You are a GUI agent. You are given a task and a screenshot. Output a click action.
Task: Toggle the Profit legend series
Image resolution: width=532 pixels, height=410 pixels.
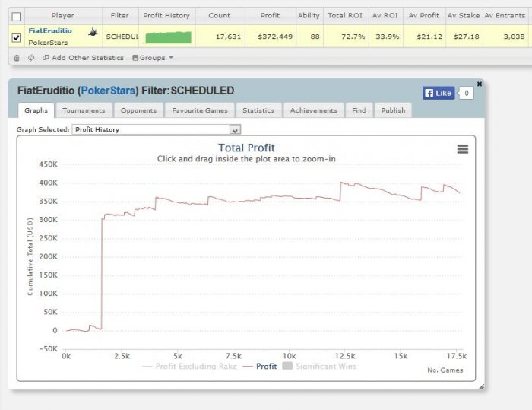(x=260, y=366)
